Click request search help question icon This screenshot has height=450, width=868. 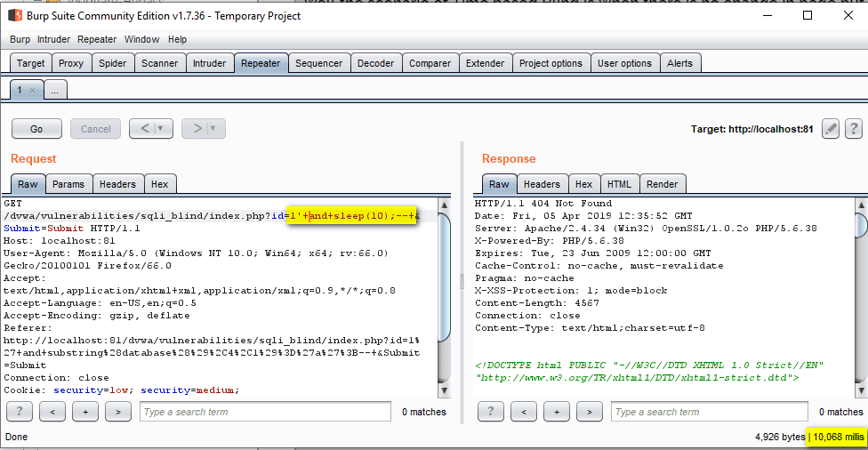[x=20, y=412]
